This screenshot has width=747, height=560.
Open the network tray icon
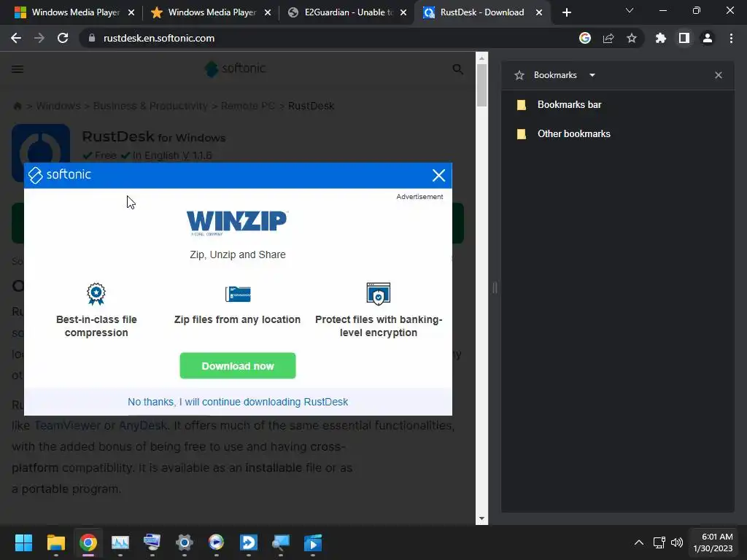[x=659, y=542]
